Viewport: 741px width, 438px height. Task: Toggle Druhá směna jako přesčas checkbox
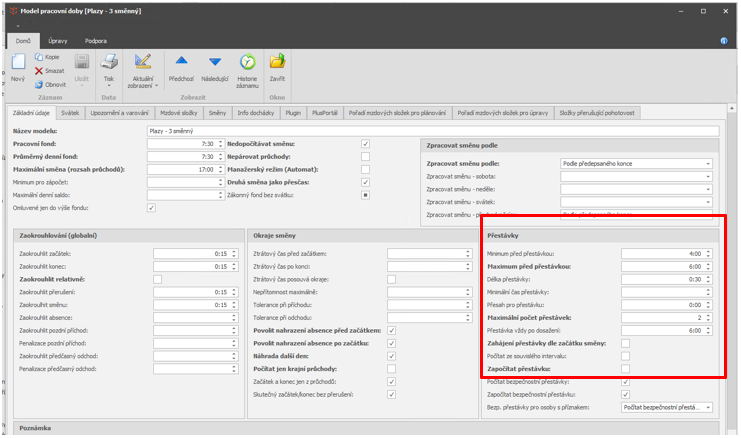tap(365, 182)
